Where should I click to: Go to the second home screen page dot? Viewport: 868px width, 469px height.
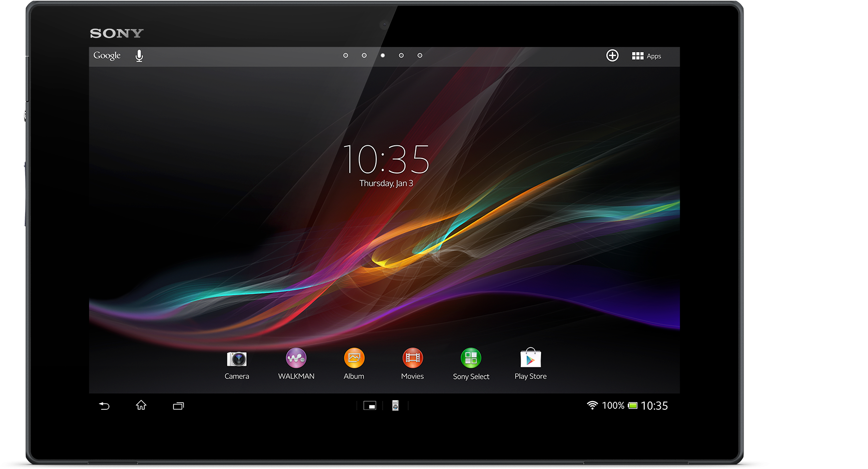364,56
